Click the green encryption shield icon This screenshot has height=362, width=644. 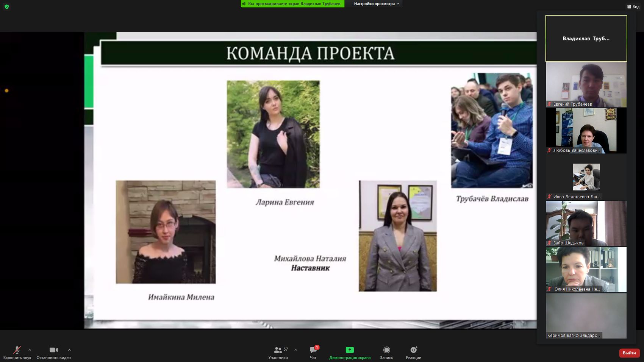(x=6, y=7)
